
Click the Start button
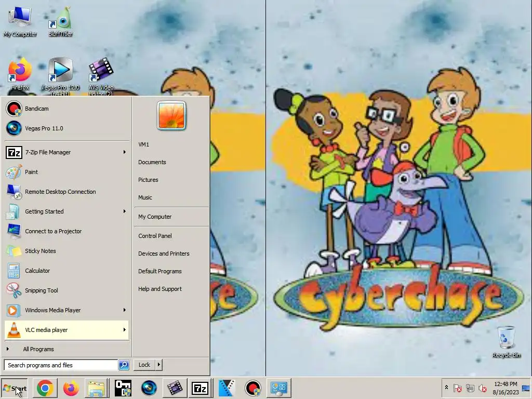(x=14, y=388)
